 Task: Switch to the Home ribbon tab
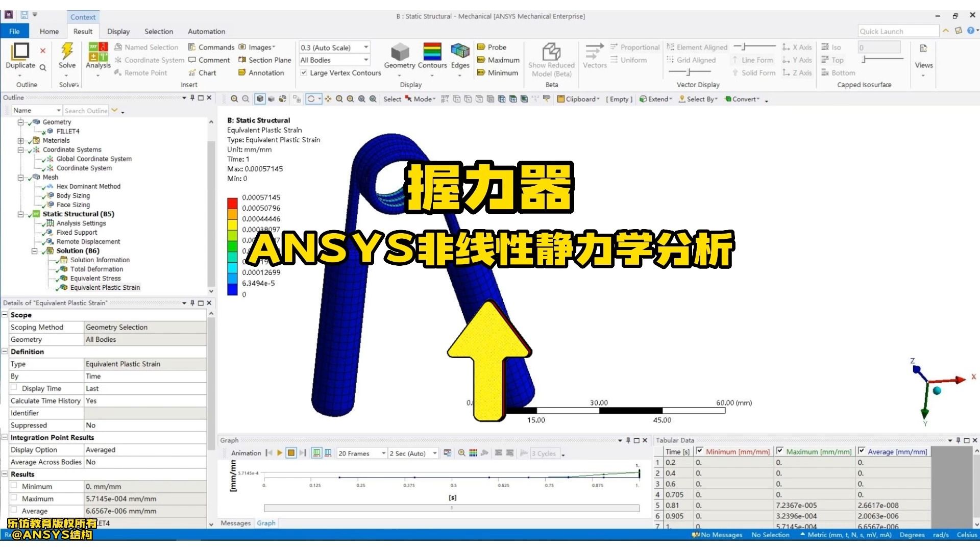[49, 31]
